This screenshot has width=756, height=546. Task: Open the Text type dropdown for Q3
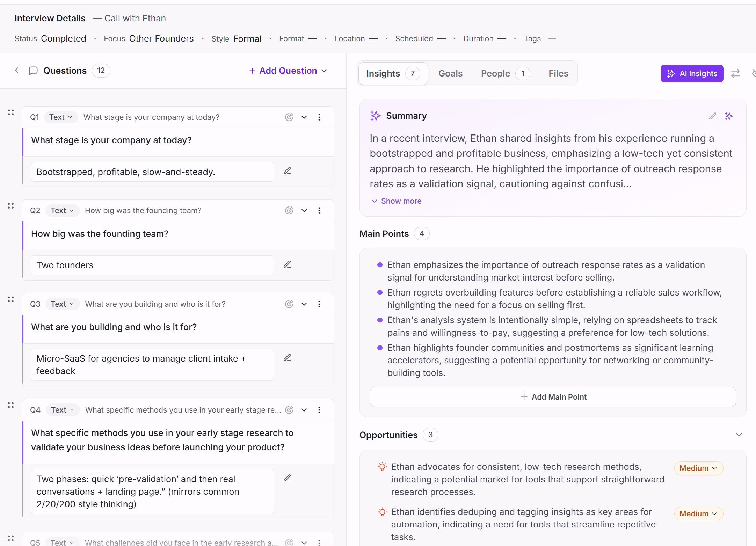coord(62,304)
